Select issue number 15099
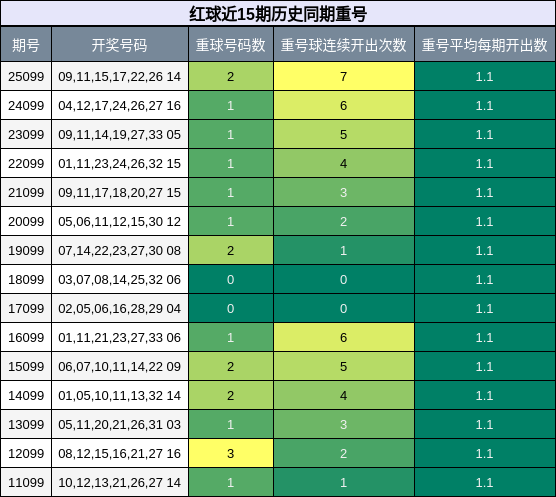Image resolution: width=556 pixels, height=497 pixels. pos(26,367)
